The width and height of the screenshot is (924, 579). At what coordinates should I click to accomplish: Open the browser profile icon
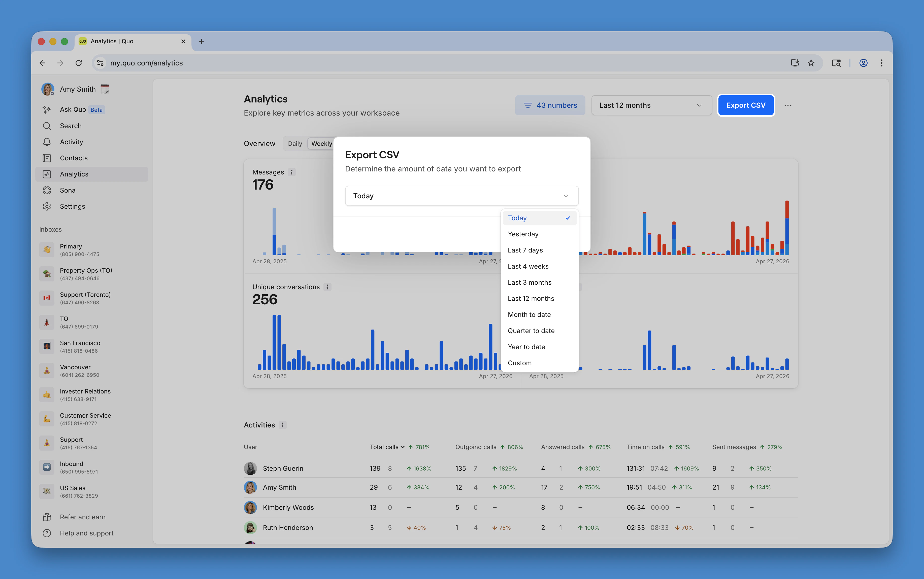(x=863, y=63)
